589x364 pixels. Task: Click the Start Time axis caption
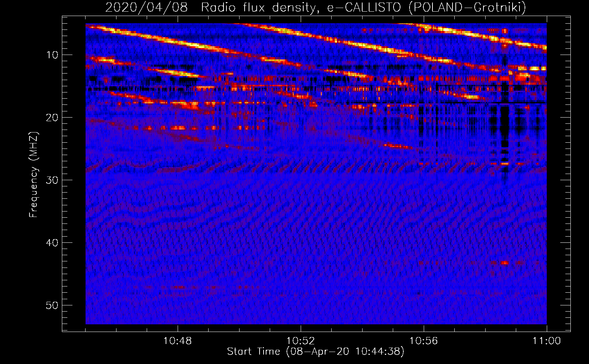(316, 352)
